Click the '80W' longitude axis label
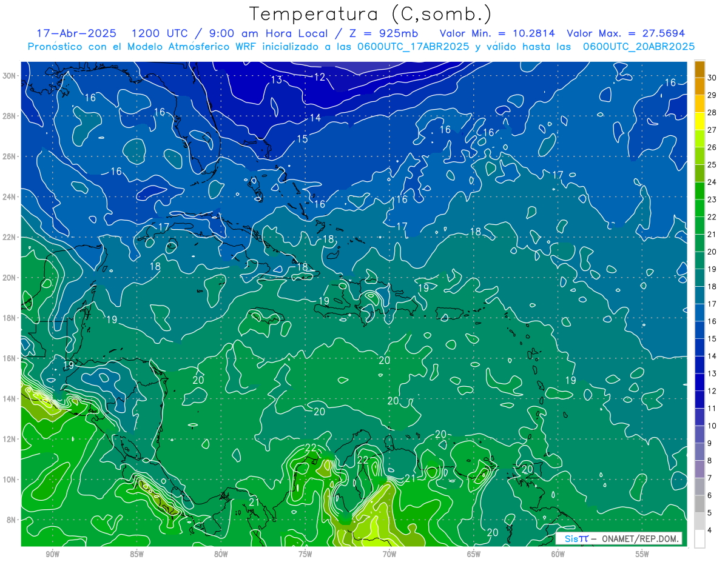Screen dimensions: 728x562 point(221,554)
